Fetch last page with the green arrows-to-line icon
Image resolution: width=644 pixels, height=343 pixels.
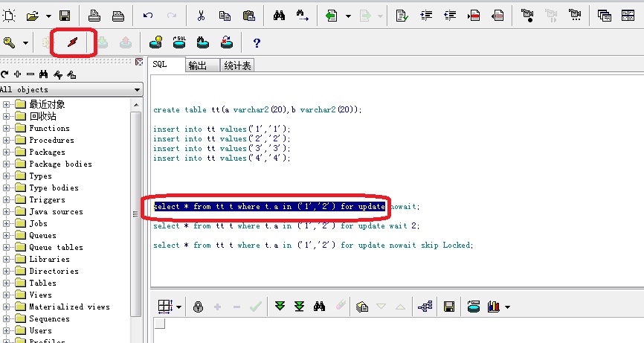coord(300,306)
